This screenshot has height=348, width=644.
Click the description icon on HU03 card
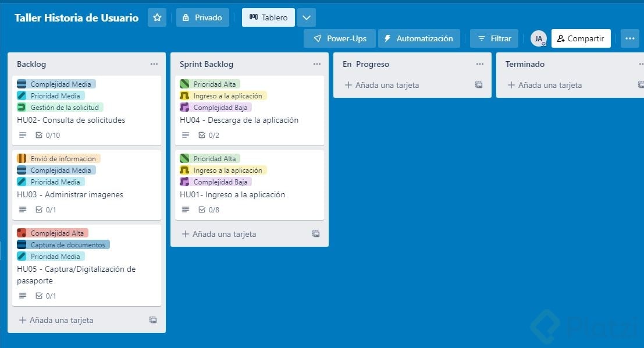[22, 209]
